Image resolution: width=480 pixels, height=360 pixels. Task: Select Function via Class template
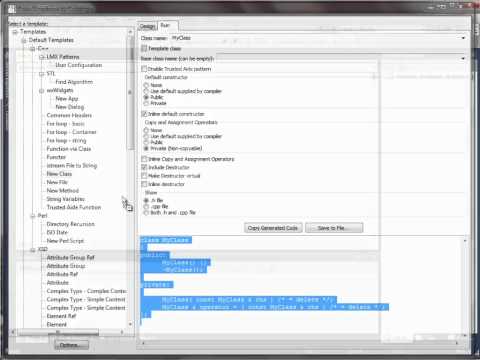click(69, 149)
